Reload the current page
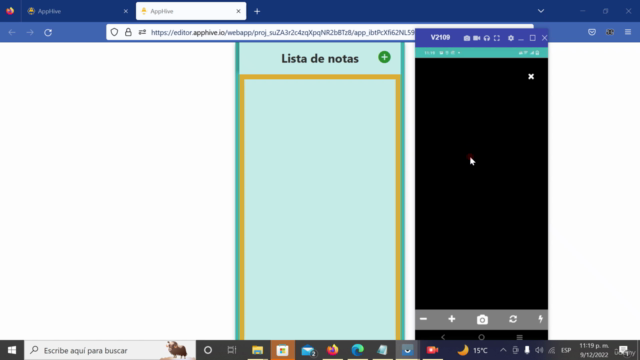Image resolution: width=640 pixels, height=360 pixels. 48,32
